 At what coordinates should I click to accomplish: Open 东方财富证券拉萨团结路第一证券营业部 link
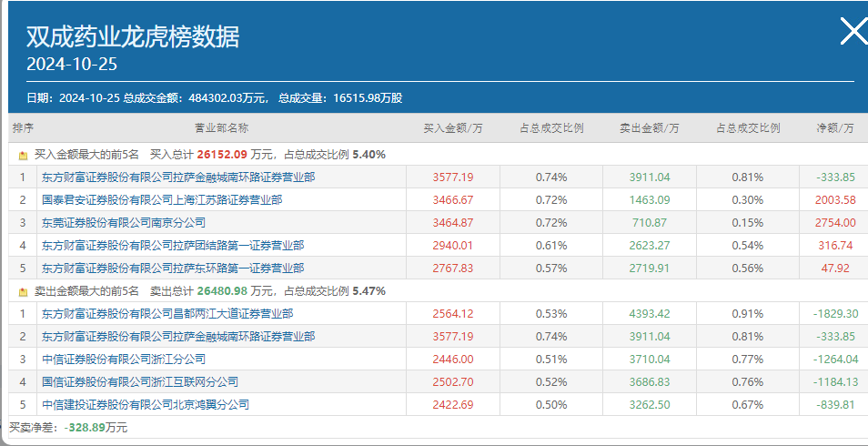[173, 245]
